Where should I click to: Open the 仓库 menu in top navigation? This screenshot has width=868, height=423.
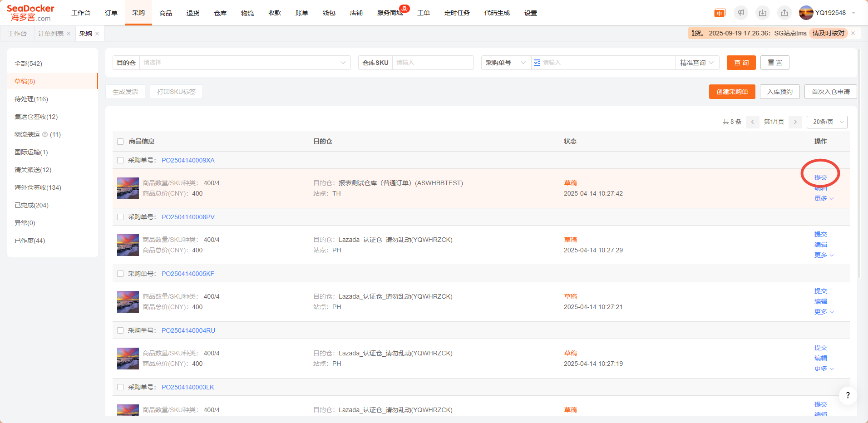[220, 13]
